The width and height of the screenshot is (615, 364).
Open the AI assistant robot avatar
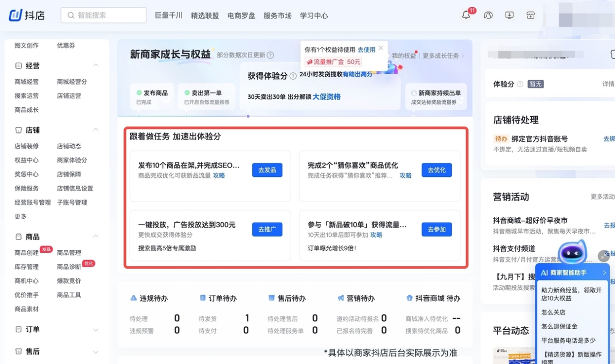pos(572,252)
